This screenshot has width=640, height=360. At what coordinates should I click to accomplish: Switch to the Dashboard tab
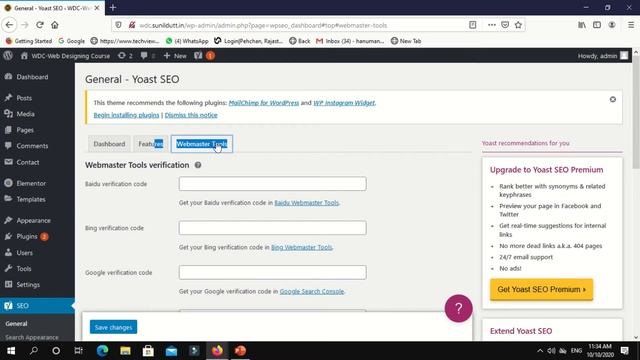tap(109, 144)
